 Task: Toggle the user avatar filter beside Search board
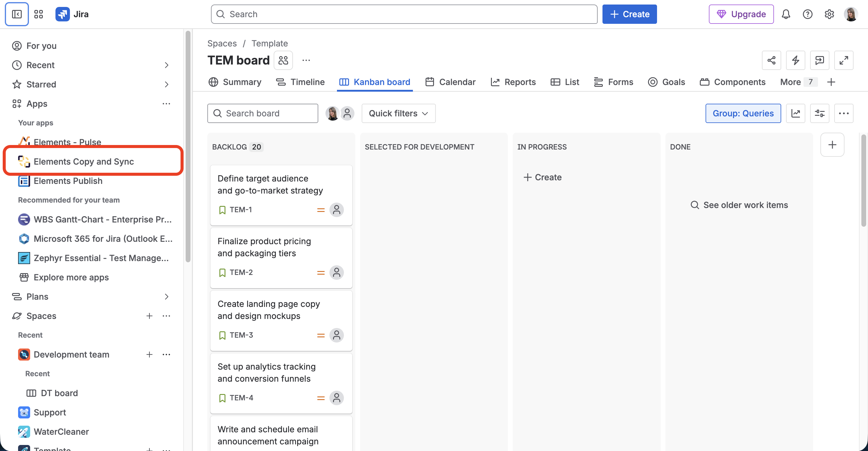[332, 113]
